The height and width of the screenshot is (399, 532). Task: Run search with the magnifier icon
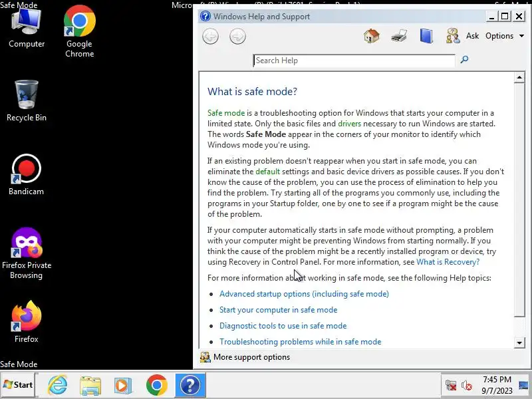pyautogui.click(x=464, y=60)
